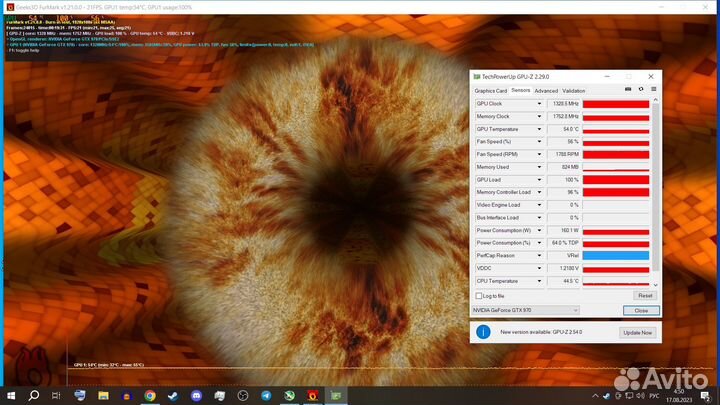Click the blue PerfCap Reason bar
720x405 pixels.
click(x=615, y=255)
